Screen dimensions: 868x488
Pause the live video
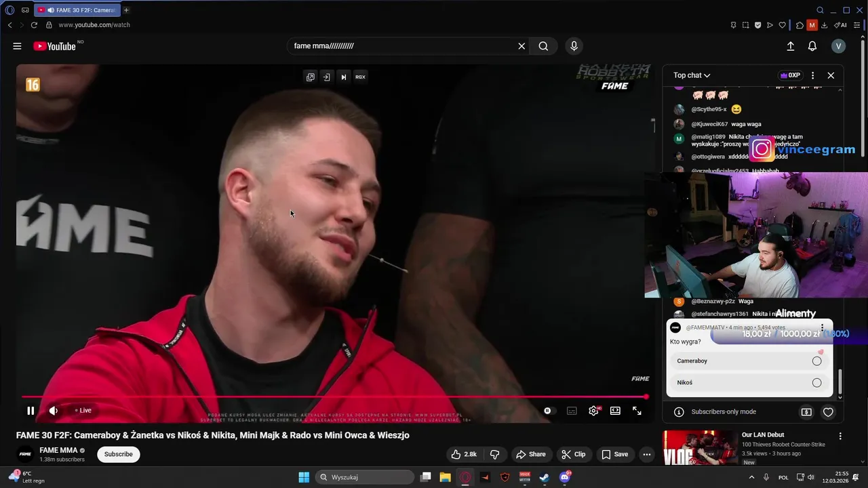click(31, 410)
